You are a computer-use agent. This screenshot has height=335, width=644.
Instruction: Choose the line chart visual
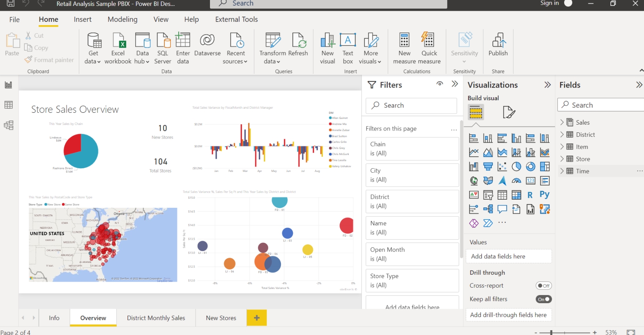tap(474, 152)
